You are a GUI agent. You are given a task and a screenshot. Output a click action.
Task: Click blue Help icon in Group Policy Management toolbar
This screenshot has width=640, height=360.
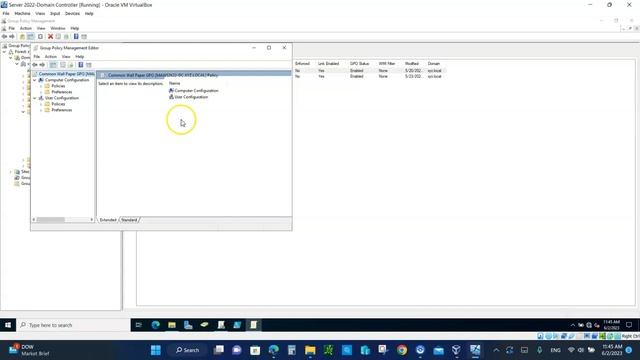pyautogui.click(x=76, y=36)
